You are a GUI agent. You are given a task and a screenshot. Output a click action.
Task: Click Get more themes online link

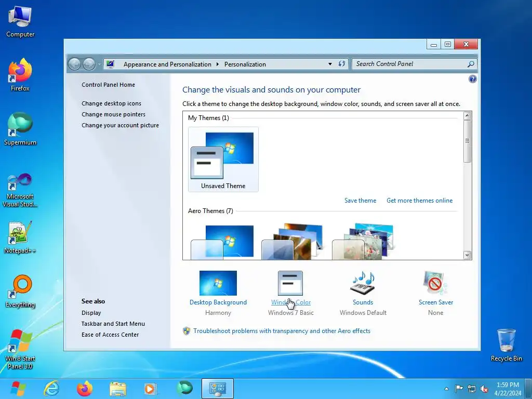click(419, 201)
